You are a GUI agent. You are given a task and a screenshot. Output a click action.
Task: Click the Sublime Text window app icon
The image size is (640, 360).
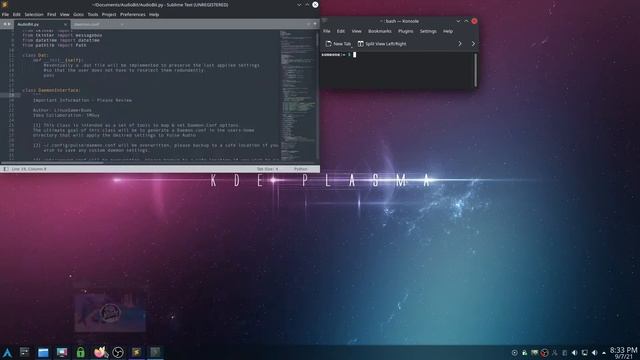tap(4, 4)
